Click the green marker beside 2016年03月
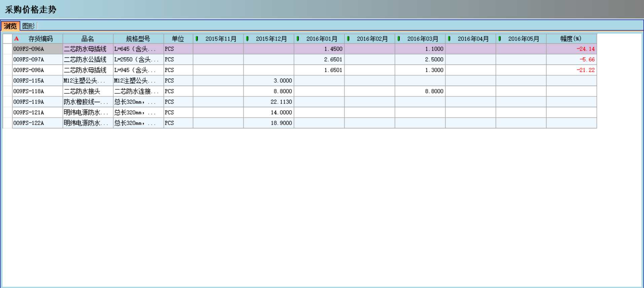 399,39
